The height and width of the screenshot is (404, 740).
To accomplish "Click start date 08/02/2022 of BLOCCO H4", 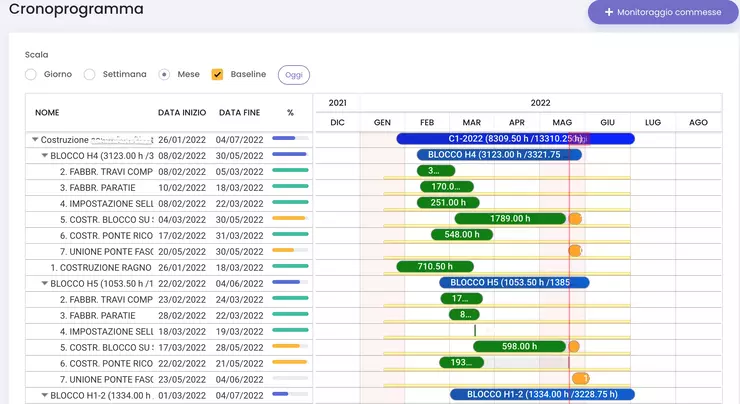I will (182, 156).
